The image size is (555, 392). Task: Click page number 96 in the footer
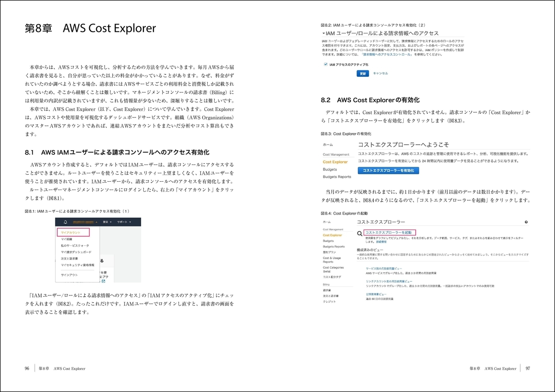tap(27, 368)
